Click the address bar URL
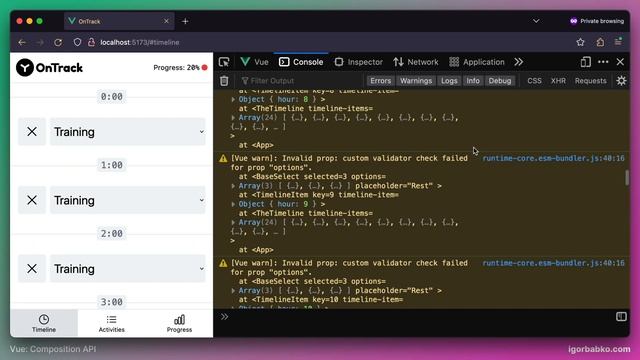This screenshot has width=640, height=360. coord(140,42)
